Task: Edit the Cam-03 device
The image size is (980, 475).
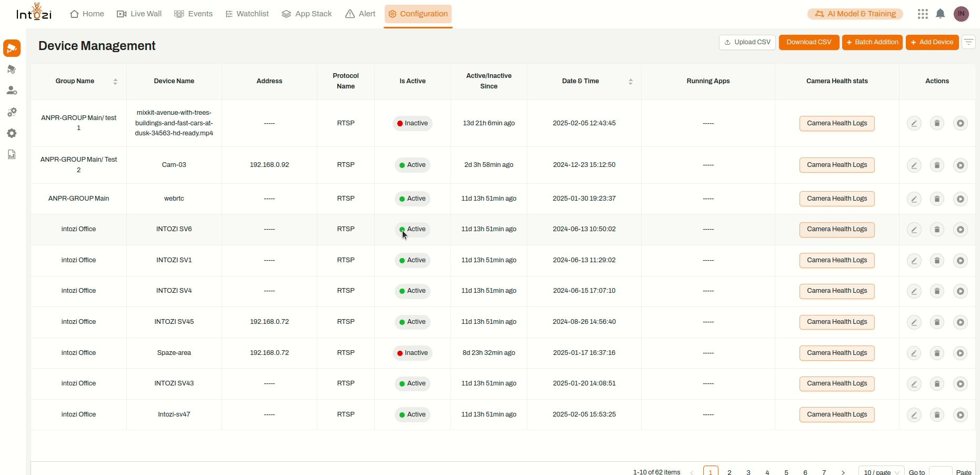Action: tap(914, 165)
